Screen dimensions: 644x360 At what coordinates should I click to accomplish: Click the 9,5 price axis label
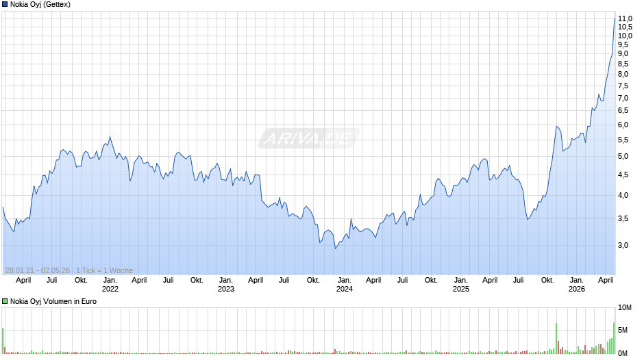[623, 44]
